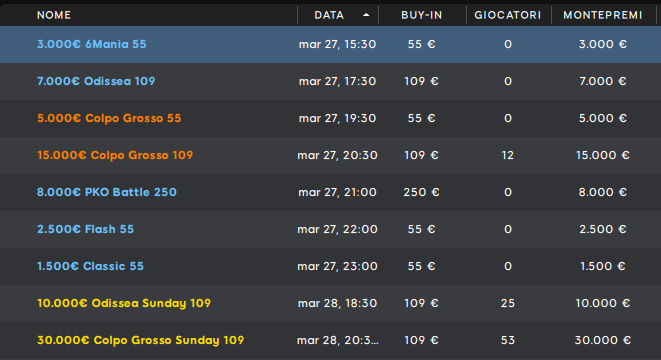
Task: Select 5.000€ Colpo Grosso 55 row
Action: [330, 118]
